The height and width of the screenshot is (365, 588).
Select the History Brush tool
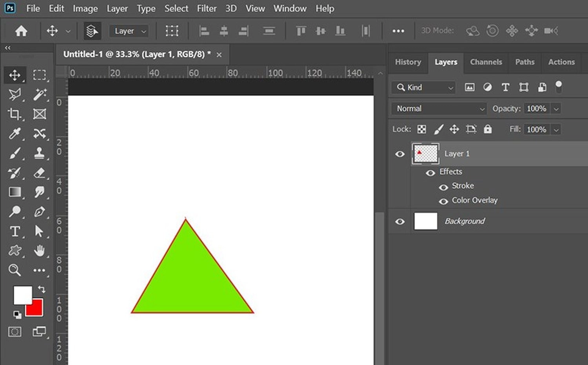click(x=15, y=173)
